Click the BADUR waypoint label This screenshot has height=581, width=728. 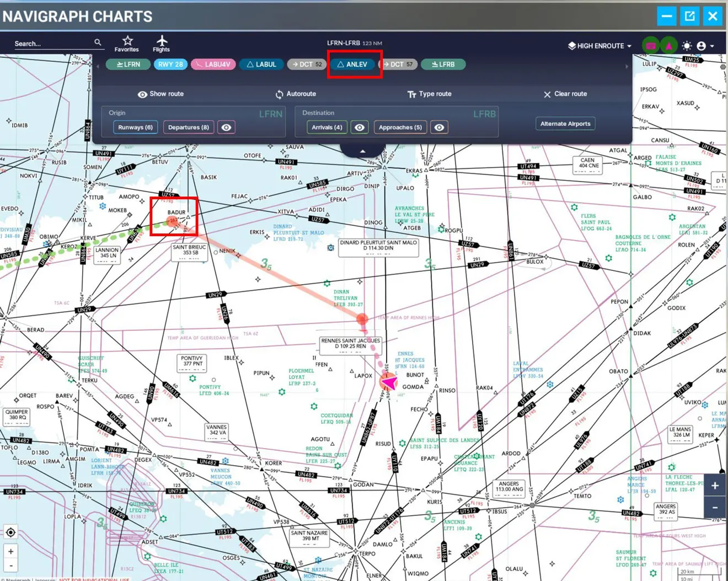(176, 212)
